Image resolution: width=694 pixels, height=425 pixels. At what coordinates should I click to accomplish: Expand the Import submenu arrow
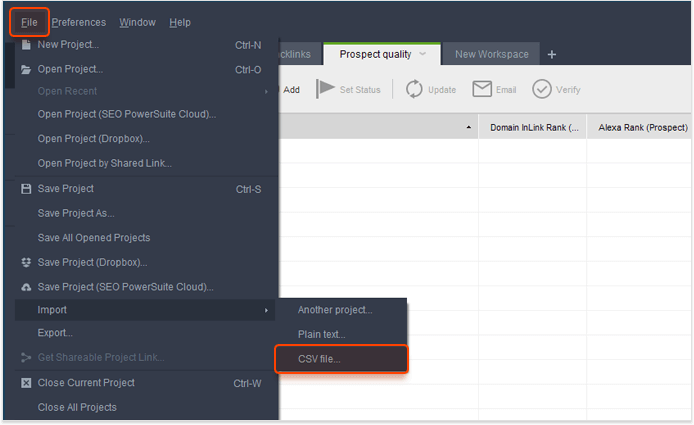(266, 310)
